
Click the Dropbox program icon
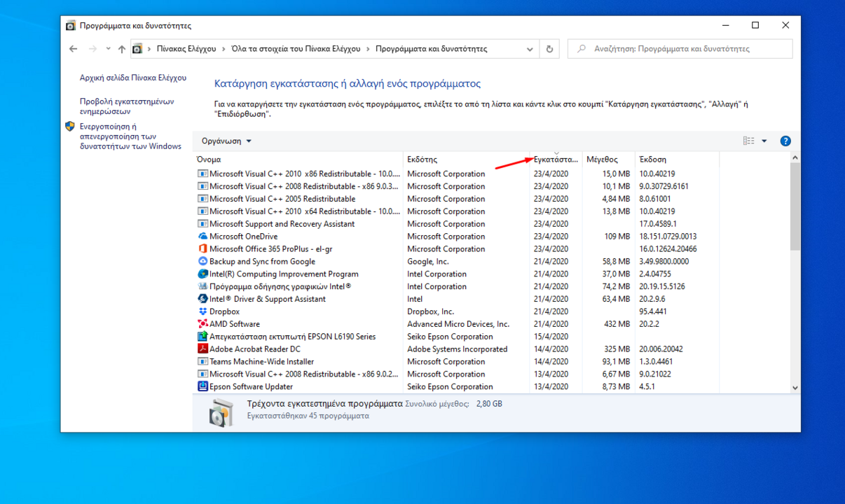point(202,311)
